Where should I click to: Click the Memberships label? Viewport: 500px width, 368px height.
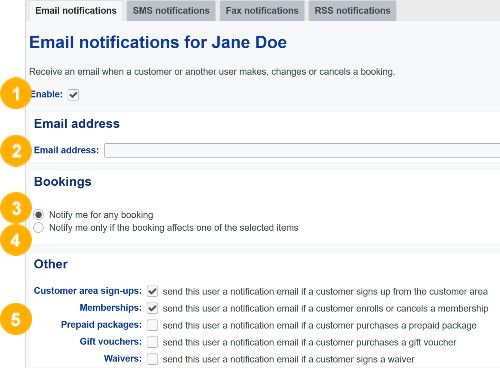pos(111,308)
